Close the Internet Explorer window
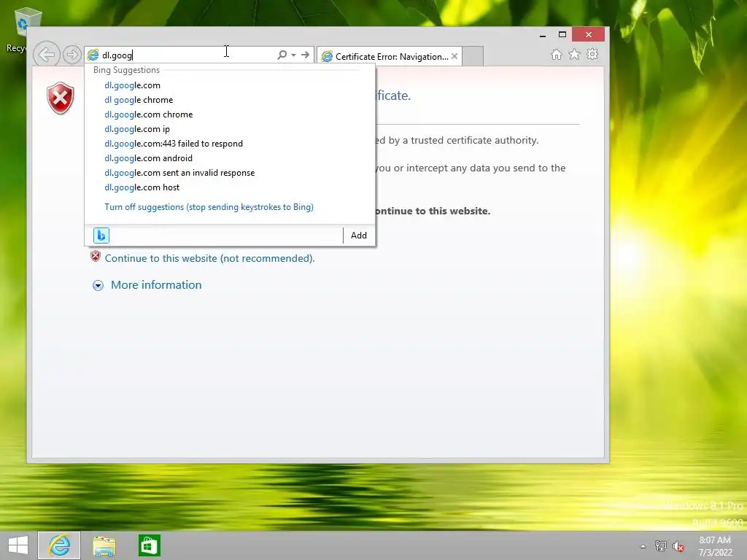Screen dimensions: 747x560 [589, 34]
